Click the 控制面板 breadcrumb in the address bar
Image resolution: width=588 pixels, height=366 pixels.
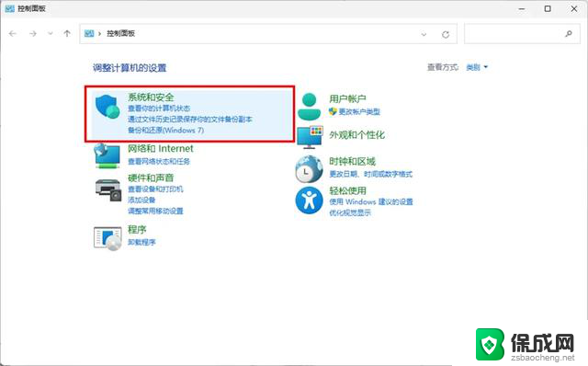click(x=120, y=33)
